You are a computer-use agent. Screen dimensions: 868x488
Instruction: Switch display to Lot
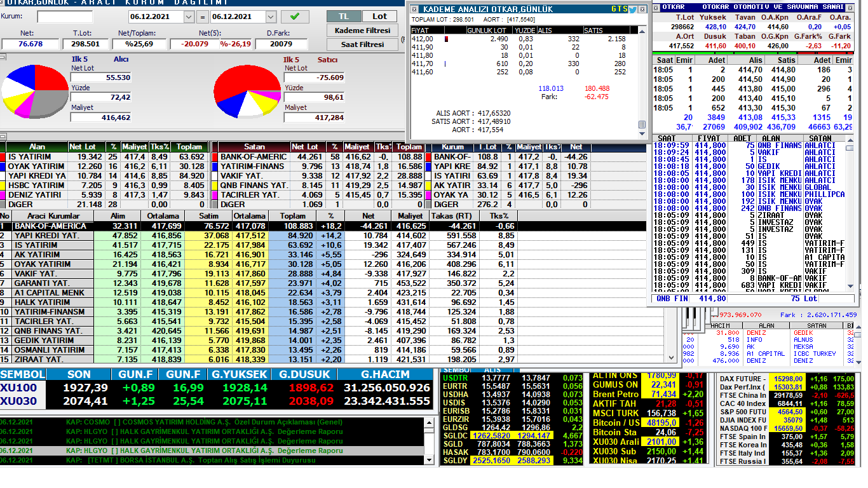(380, 16)
